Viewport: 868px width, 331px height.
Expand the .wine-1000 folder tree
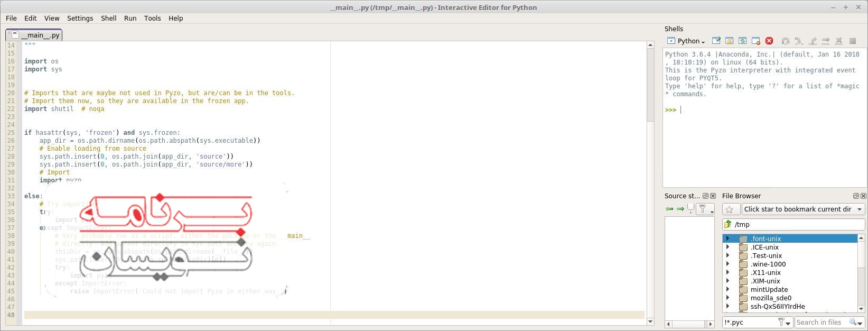click(x=727, y=264)
